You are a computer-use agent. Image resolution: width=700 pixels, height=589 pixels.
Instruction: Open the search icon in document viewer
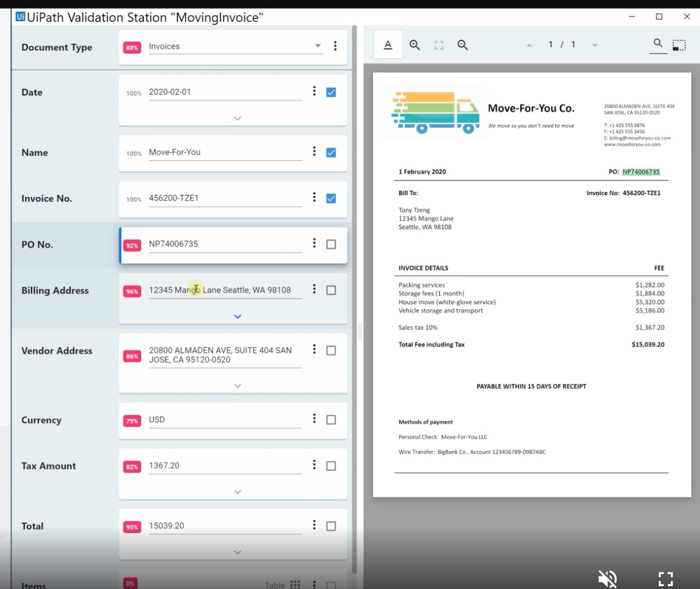pos(658,44)
